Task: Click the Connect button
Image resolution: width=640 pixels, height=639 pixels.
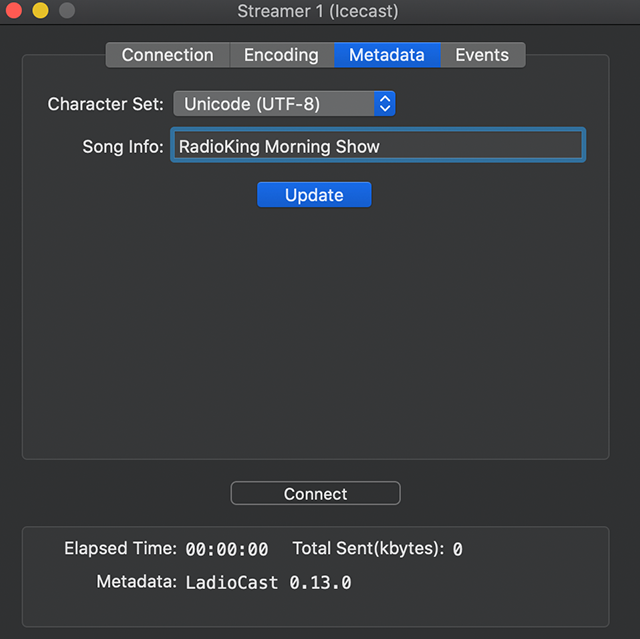Action: 315,494
